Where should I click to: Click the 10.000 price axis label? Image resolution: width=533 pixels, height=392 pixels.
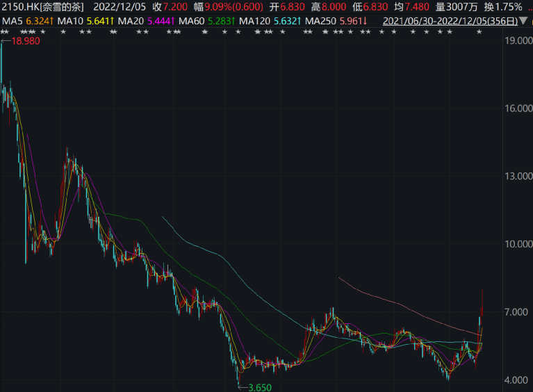(518, 244)
